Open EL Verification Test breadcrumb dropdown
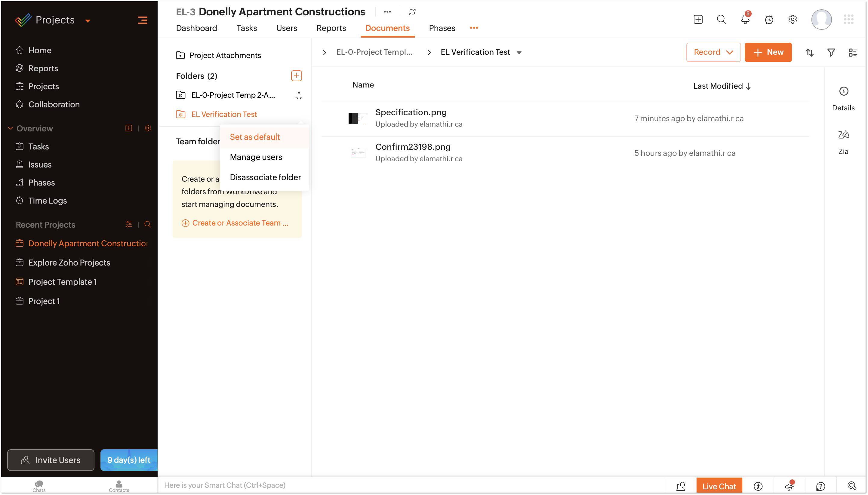The width and height of the screenshot is (868, 495). 519,53
